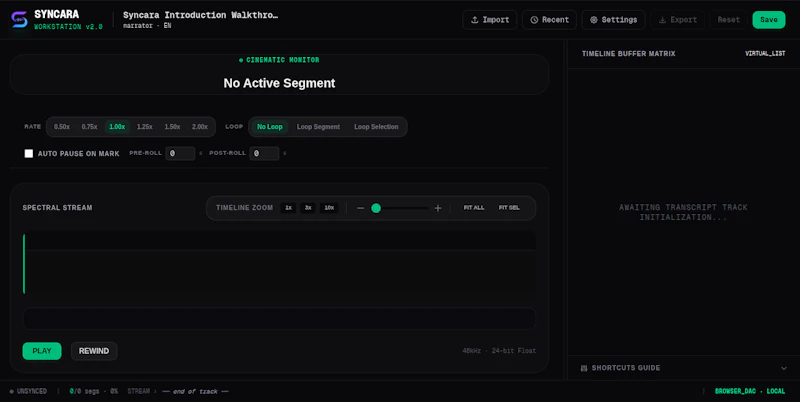Click the Post-Roll input field
800x402 pixels.
pos(264,153)
